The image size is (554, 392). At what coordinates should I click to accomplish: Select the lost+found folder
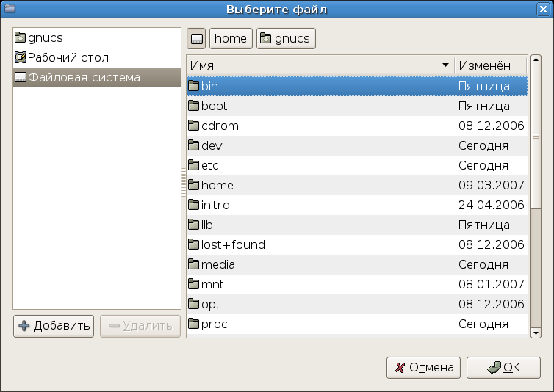coord(233,245)
